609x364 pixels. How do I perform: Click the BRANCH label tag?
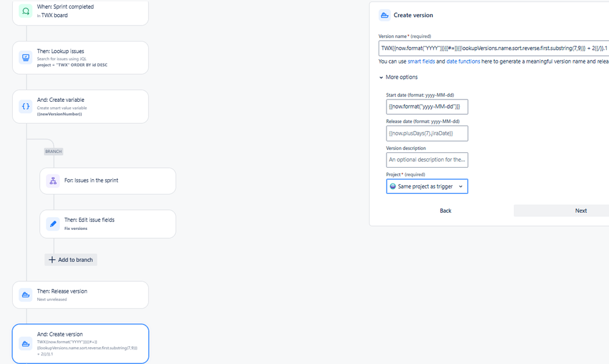[54, 151]
